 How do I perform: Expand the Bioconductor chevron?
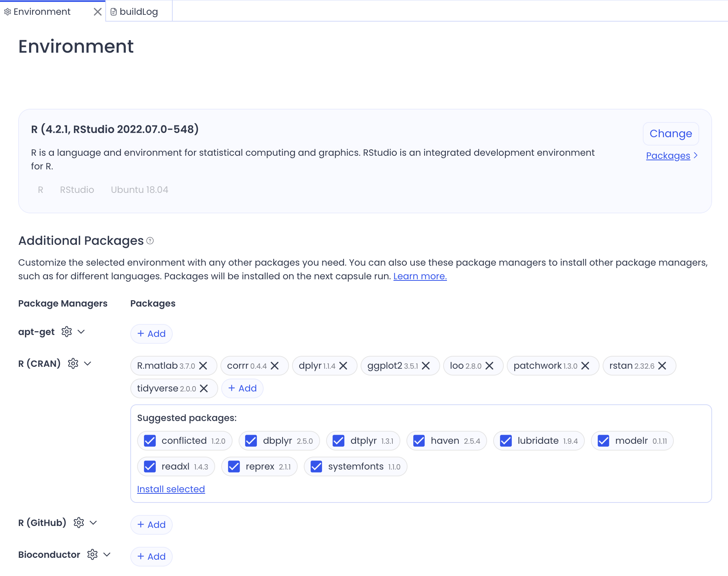[x=107, y=554]
